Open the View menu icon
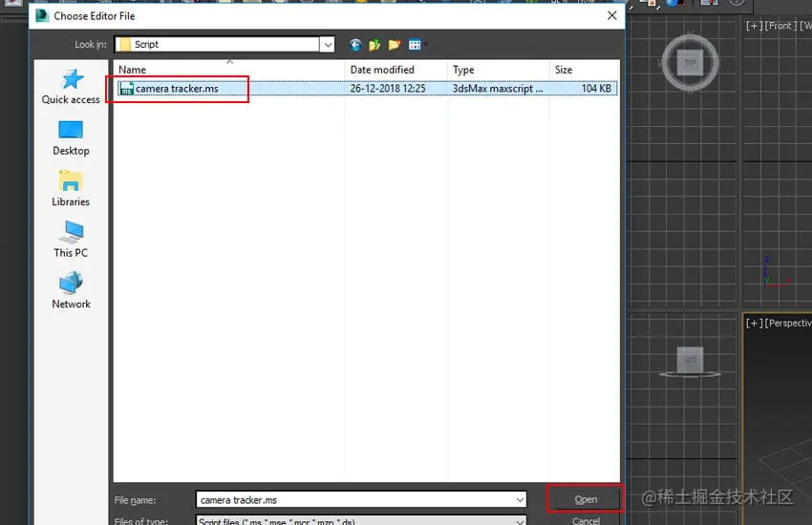Image resolution: width=812 pixels, height=525 pixels. [416, 45]
